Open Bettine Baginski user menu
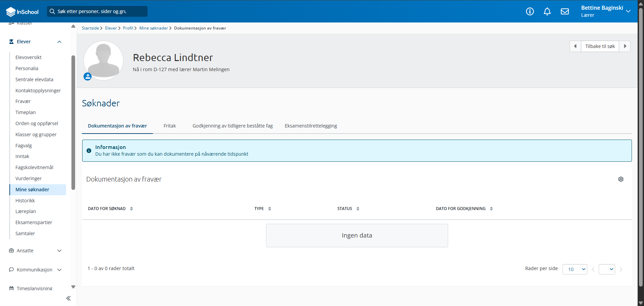The height and width of the screenshot is (306, 644). (606, 11)
